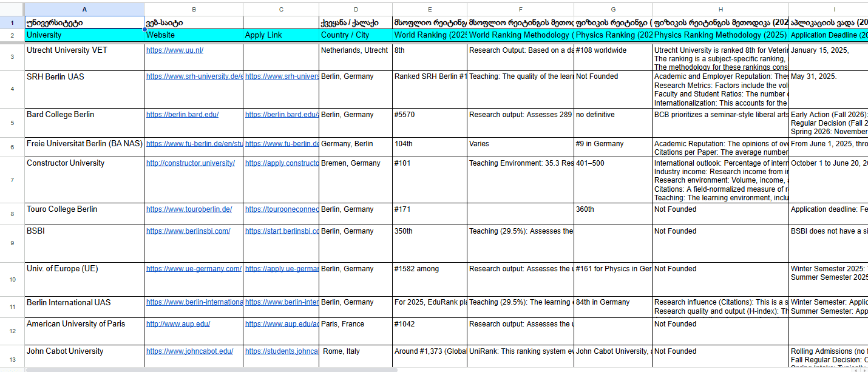Viewport: 868px width, 372px height.
Task: Select "Univ. of Europe (UE)" cell
Action: coord(84,280)
